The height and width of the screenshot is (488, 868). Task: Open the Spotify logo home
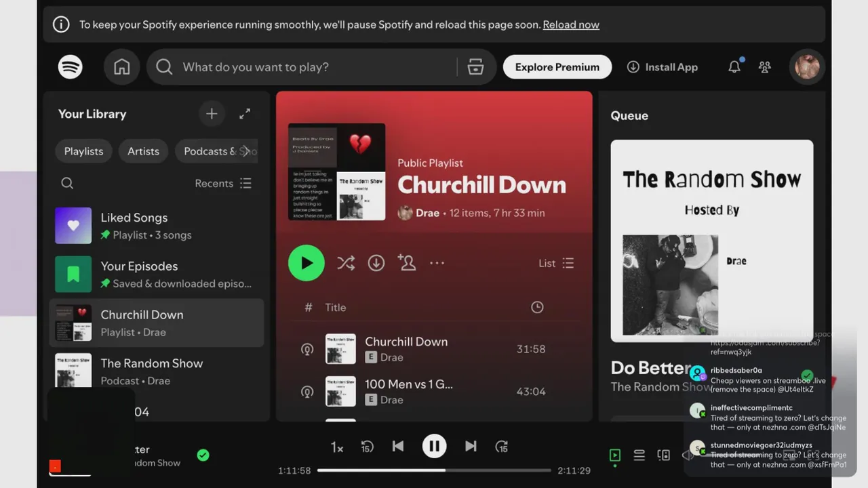tap(71, 67)
